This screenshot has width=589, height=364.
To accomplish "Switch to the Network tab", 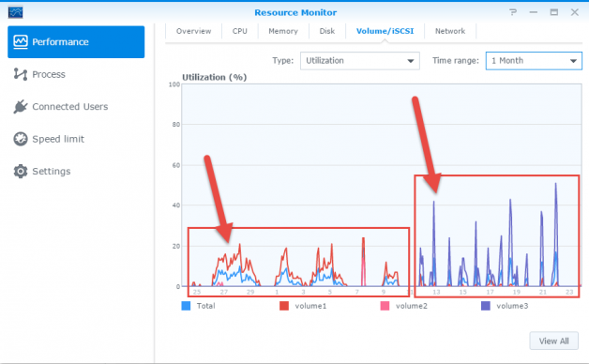I will [450, 31].
